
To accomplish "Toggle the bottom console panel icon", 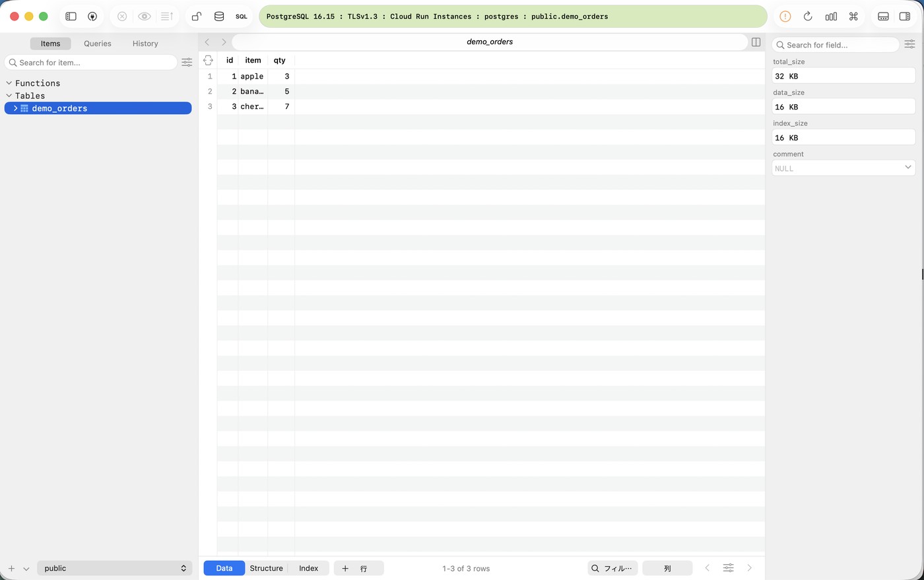I will click(884, 16).
